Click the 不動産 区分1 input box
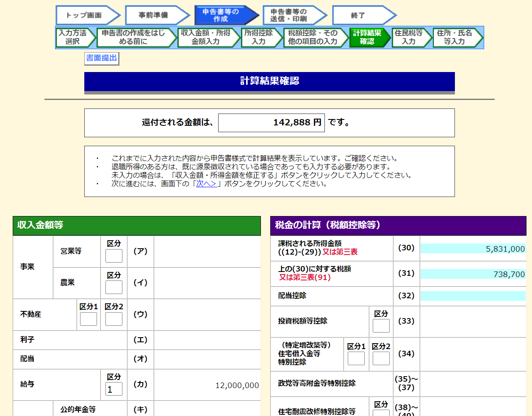 [89, 319]
